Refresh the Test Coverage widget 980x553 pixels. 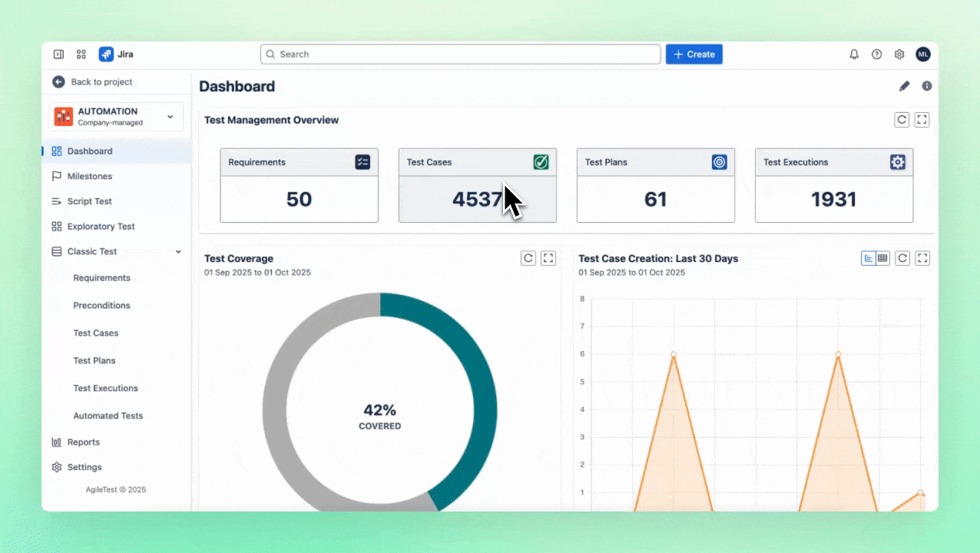[x=528, y=258]
